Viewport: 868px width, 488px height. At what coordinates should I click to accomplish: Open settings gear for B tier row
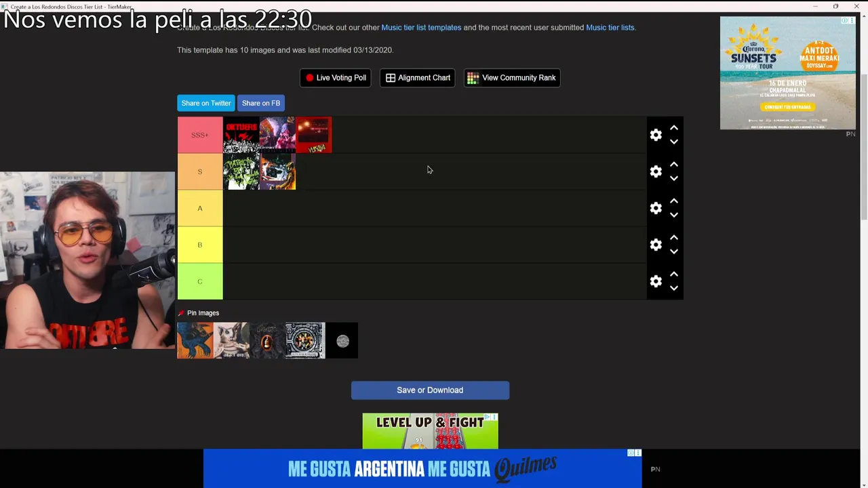click(656, 245)
